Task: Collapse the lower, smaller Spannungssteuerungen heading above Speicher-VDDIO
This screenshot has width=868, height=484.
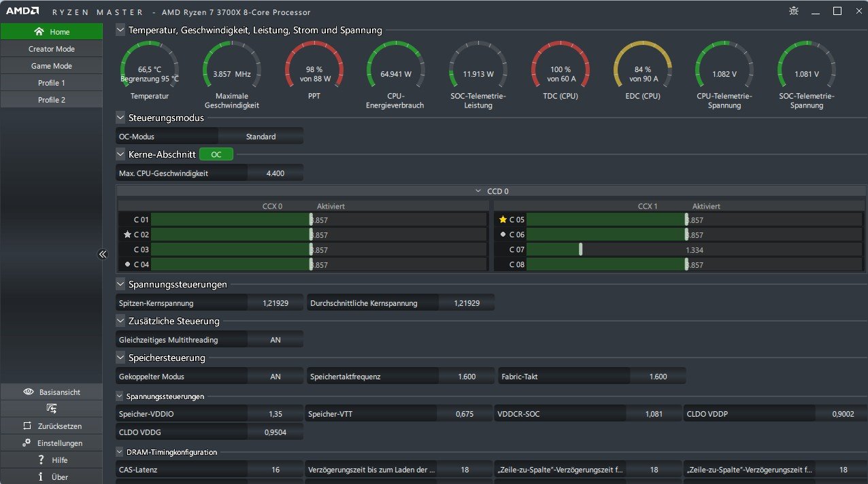Action: 120,396
